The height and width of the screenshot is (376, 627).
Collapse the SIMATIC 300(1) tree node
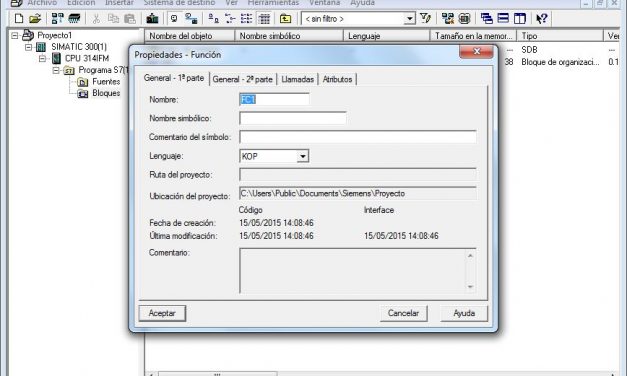pos(28,47)
